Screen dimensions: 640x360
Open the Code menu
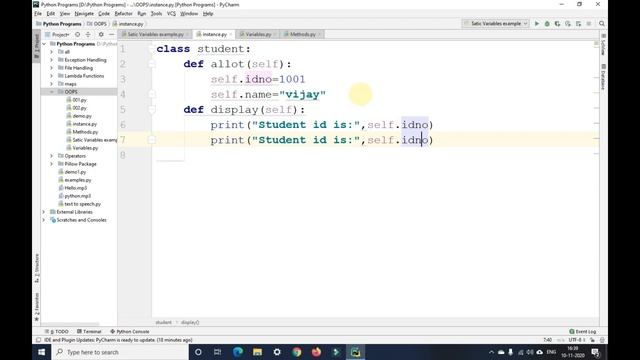tap(104, 13)
